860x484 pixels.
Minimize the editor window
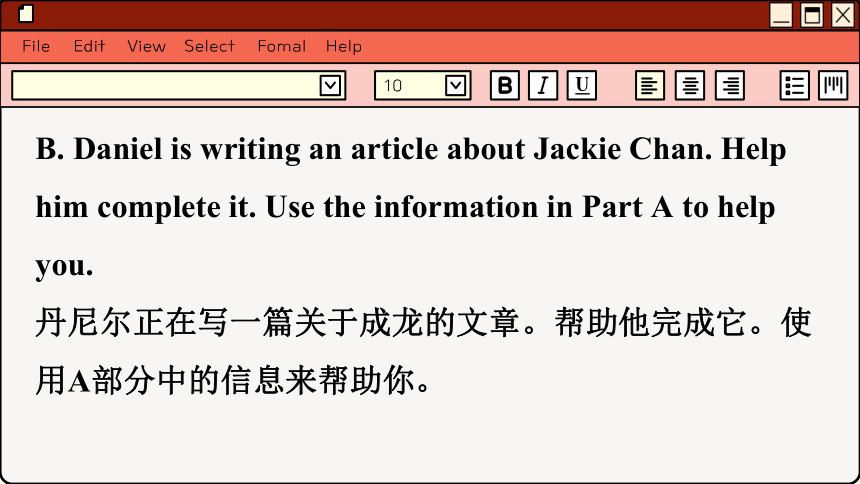pos(780,15)
